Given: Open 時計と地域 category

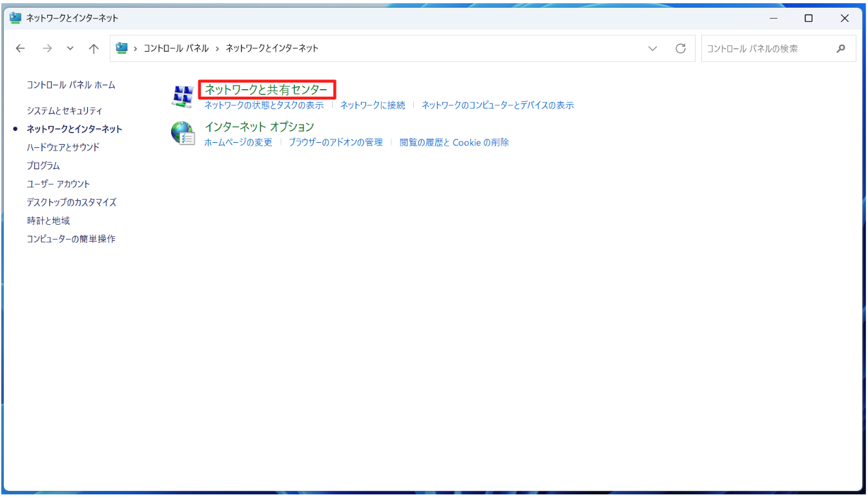Looking at the screenshot, I should coord(48,221).
